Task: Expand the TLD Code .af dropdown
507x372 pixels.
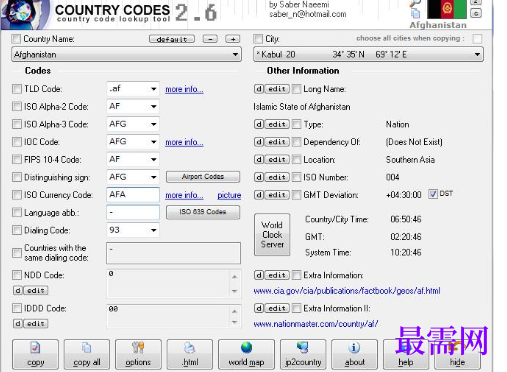Action: click(x=153, y=89)
